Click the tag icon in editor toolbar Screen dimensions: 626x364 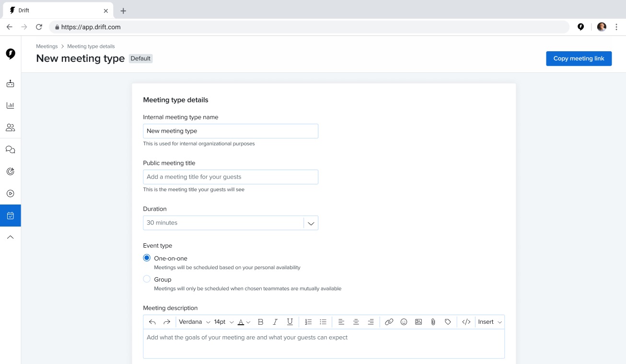point(448,322)
